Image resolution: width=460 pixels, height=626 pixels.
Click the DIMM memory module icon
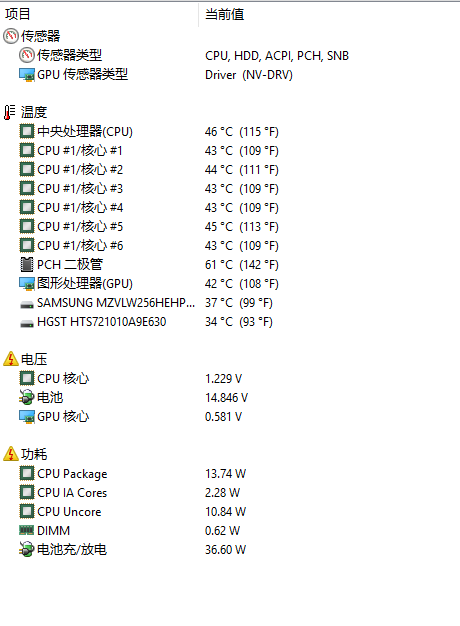(x=27, y=530)
